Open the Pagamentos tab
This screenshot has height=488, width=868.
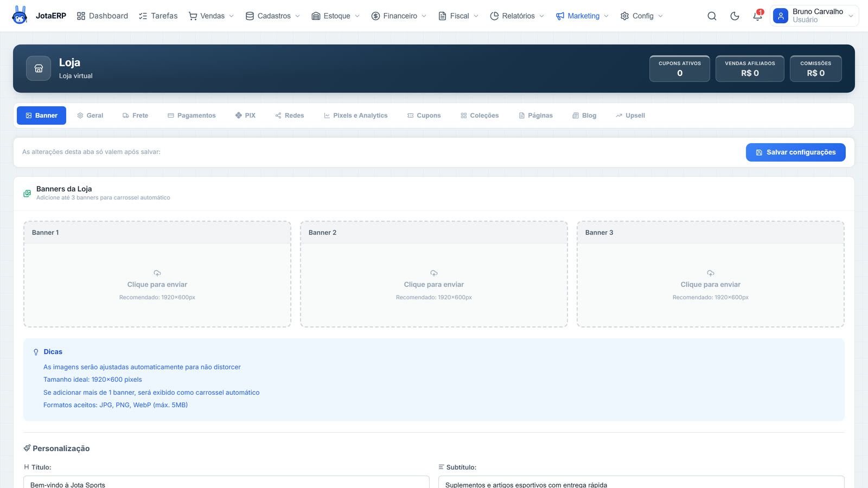[x=192, y=115]
